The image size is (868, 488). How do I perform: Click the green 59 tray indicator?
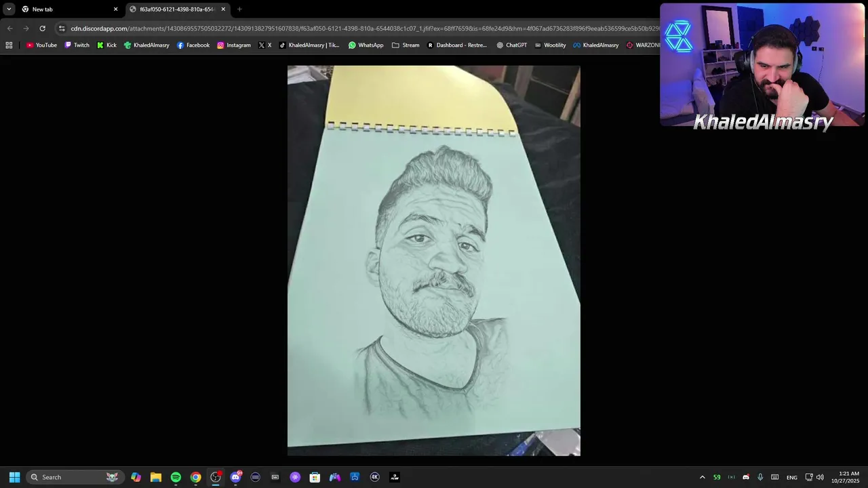pyautogui.click(x=716, y=477)
